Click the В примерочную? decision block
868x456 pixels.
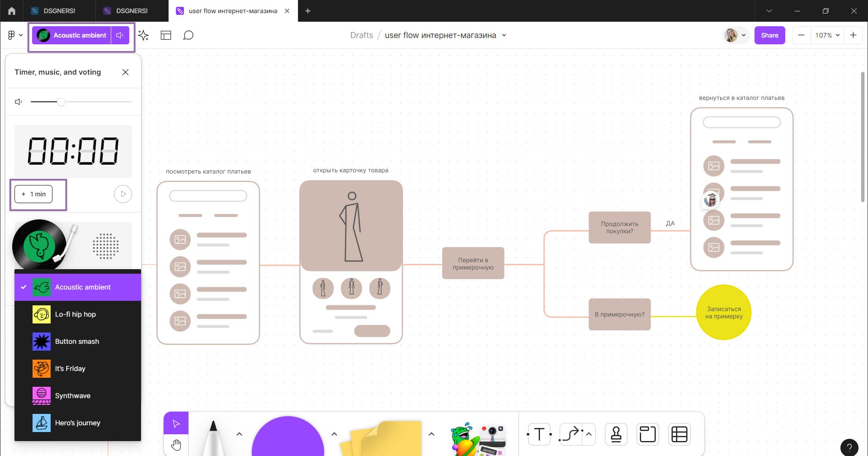[x=619, y=314]
